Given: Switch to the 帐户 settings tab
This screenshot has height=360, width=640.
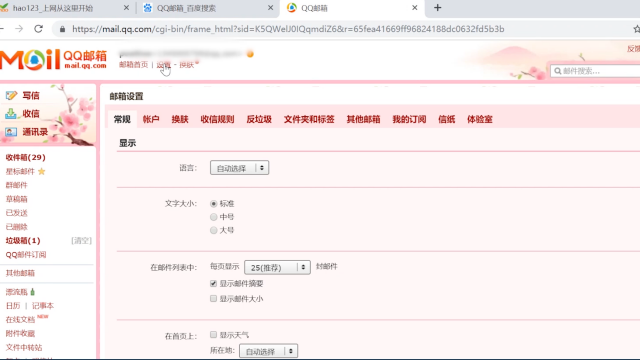Looking at the screenshot, I should tap(151, 119).
